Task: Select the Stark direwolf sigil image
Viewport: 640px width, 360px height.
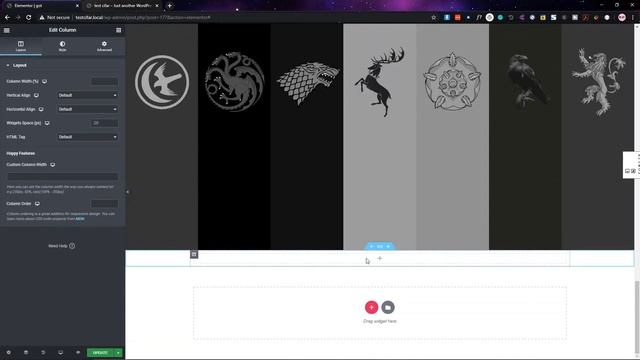Action: point(308,83)
